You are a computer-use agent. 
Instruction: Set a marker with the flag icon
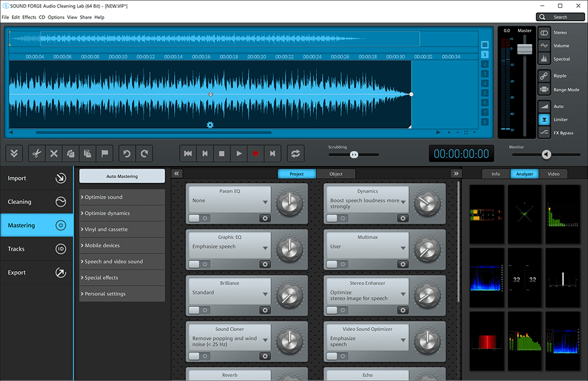[x=105, y=153]
